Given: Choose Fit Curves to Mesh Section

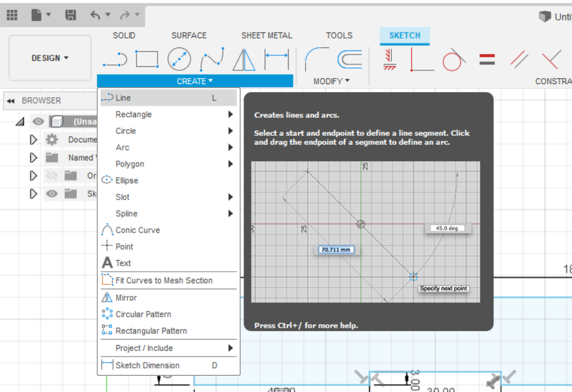Looking at the screenshot, I should (168, 280).
